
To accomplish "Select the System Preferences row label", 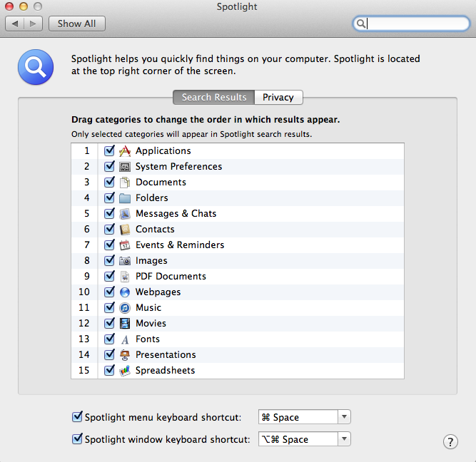I will (178, 167).
